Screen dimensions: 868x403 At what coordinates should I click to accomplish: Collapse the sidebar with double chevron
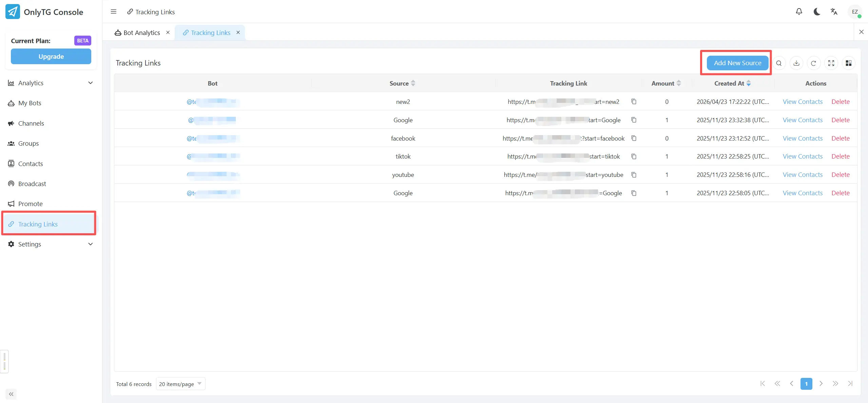pos(11,394)
